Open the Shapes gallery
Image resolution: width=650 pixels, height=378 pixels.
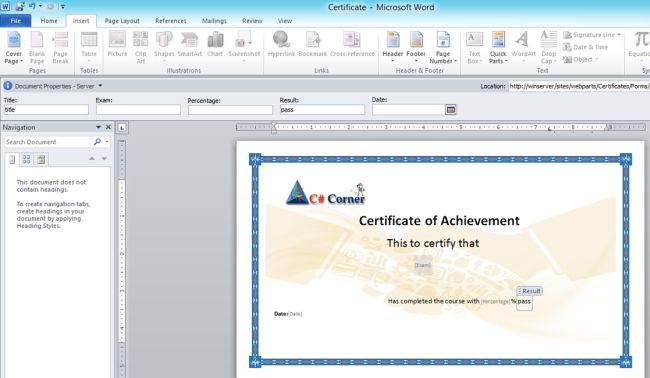click(164, 46)
